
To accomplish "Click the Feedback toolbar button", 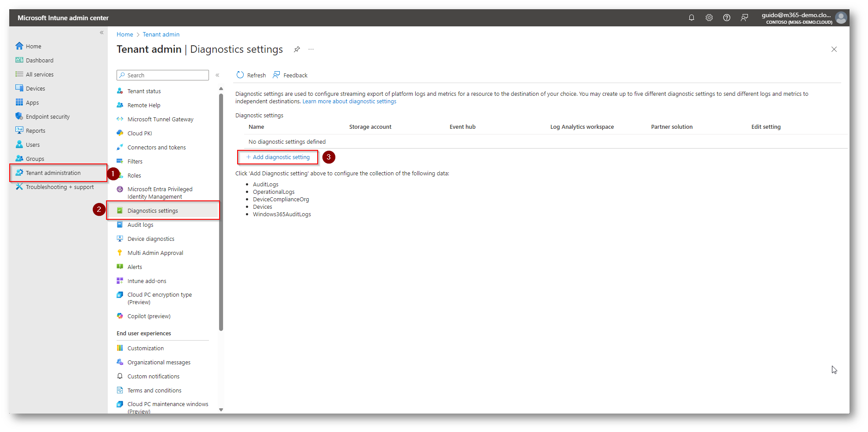I will point(290,75).
